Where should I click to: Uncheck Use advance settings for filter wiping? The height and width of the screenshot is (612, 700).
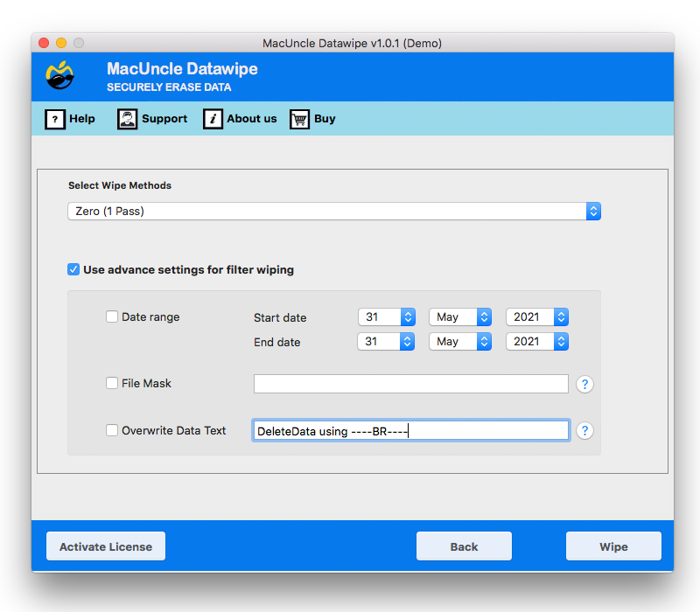pos(73,269)
